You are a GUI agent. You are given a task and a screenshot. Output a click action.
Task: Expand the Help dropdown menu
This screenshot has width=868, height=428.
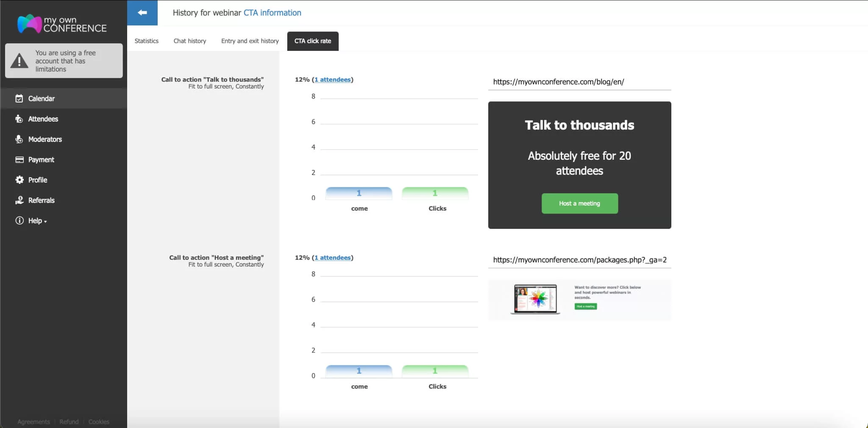[45, 221]
